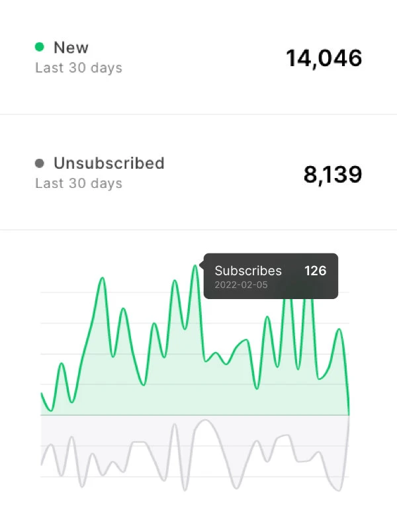The height and width of the screenshot is (532, 397).
Task: Select the Unsubscribed statistic label
Action: pos(110,163)
